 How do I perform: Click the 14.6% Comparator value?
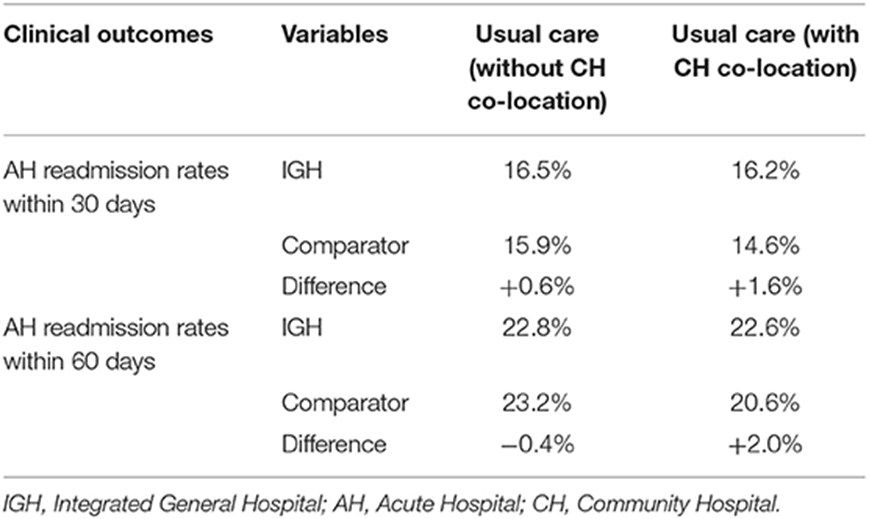click(765, 245)
